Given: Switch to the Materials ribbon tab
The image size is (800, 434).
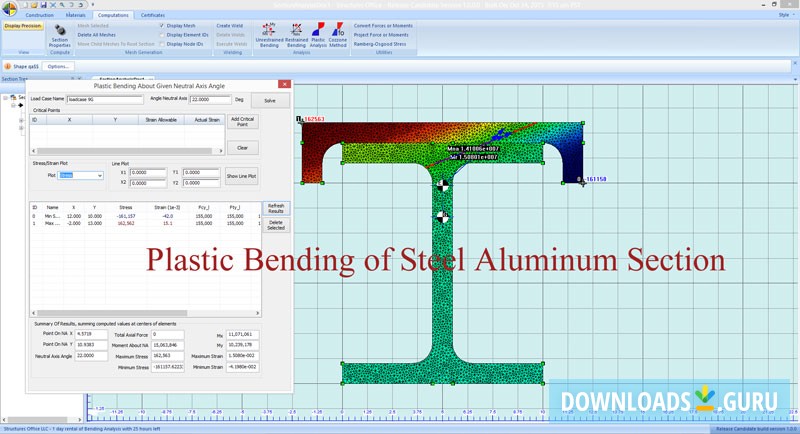Looking at the screenshot, I should 76,15.
